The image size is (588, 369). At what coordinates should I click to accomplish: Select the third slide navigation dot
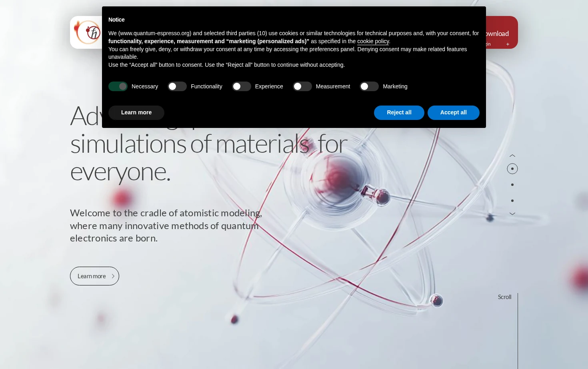pyautogui.click(x=512, y=201)
